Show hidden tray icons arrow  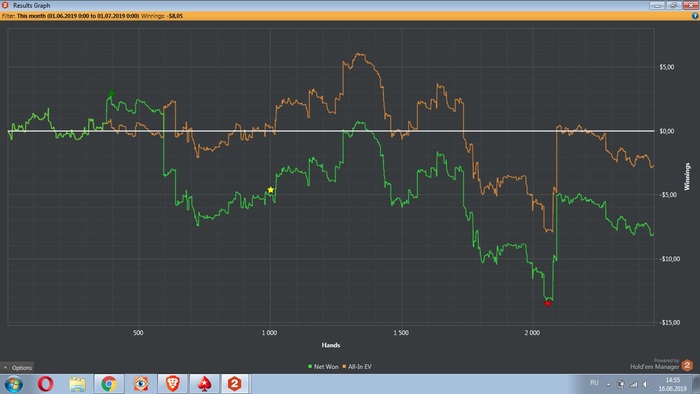tap(608, 384)
